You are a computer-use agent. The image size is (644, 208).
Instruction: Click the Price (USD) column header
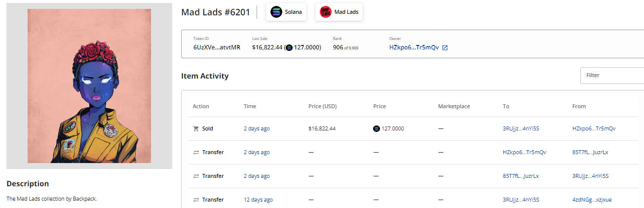point(322,106)
